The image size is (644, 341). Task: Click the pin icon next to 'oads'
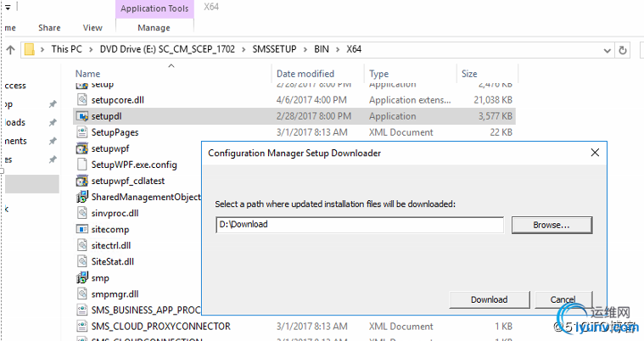click(x=53, y=122)
